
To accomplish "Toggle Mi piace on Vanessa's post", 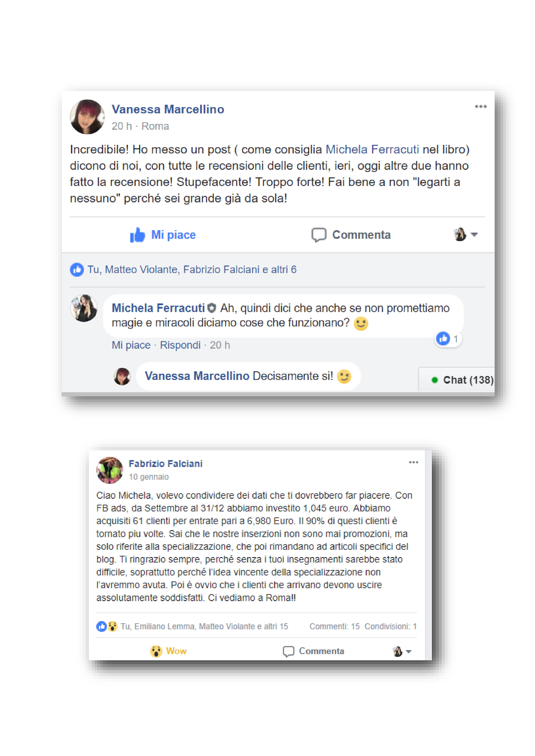I will coord(163,235).
